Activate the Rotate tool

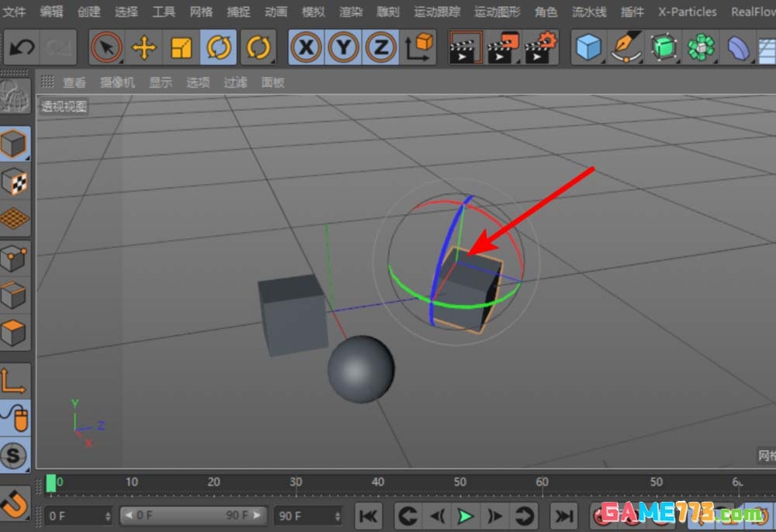220,48
